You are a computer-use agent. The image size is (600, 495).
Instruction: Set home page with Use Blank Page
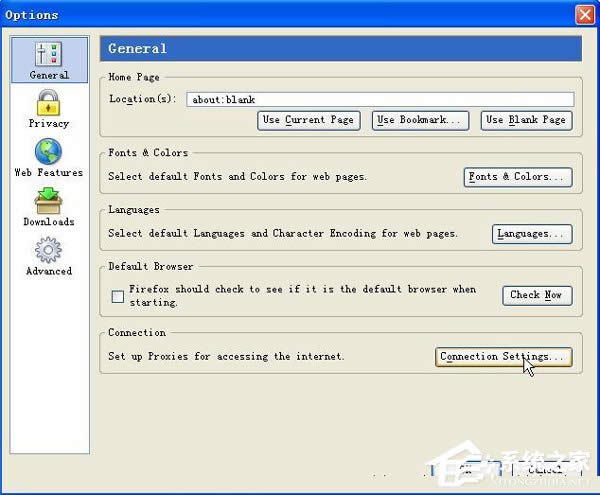(x=526, y=120)
